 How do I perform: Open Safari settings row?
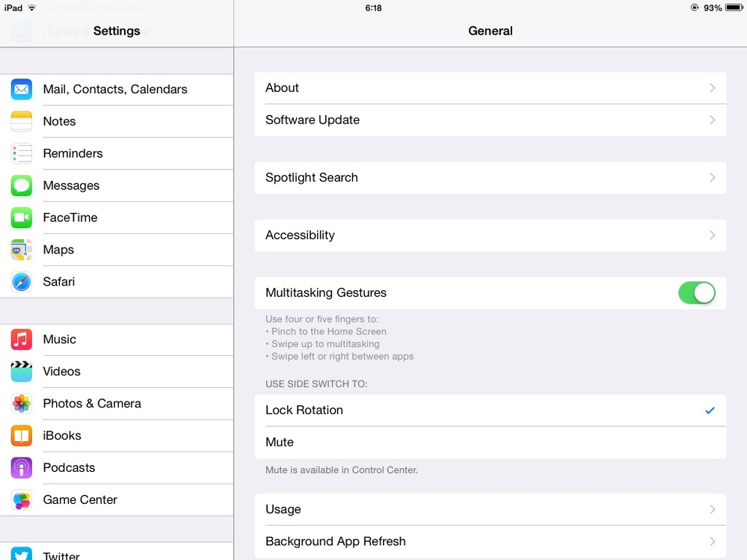[117, 281]
